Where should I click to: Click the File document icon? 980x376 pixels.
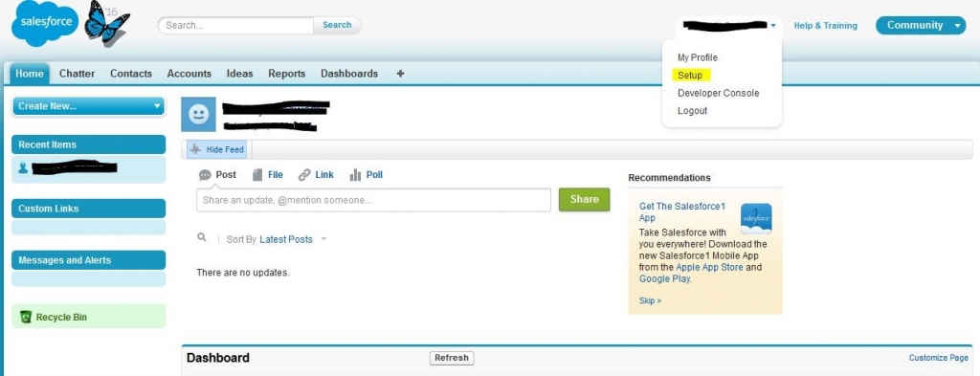tap(257, 175)
